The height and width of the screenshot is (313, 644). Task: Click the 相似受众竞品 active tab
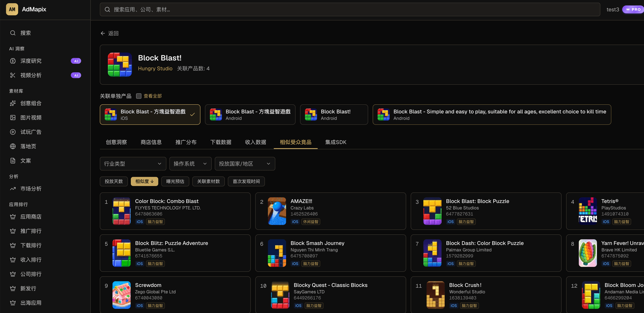click(x=295, y=142)
